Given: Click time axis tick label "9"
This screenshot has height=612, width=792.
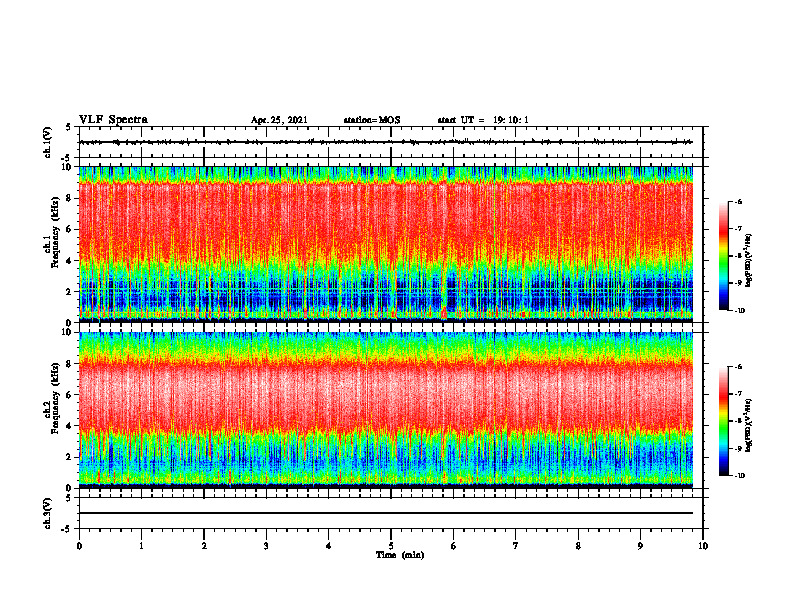Looking at the screenshot, I should pos(640,546).
